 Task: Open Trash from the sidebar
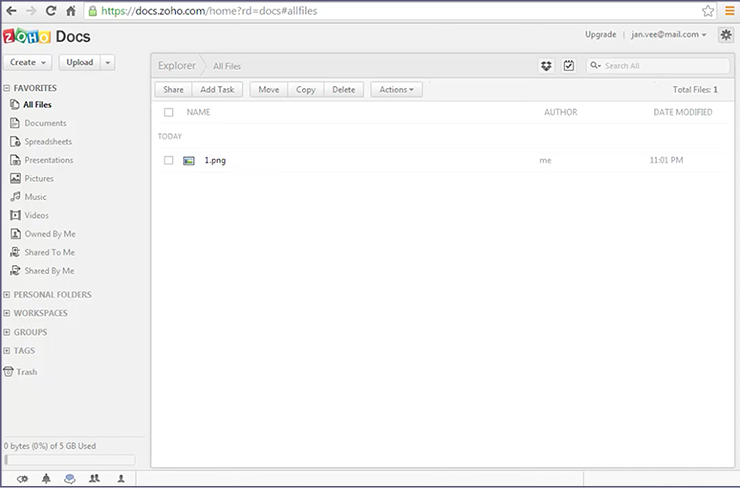[x=20, y=372]
